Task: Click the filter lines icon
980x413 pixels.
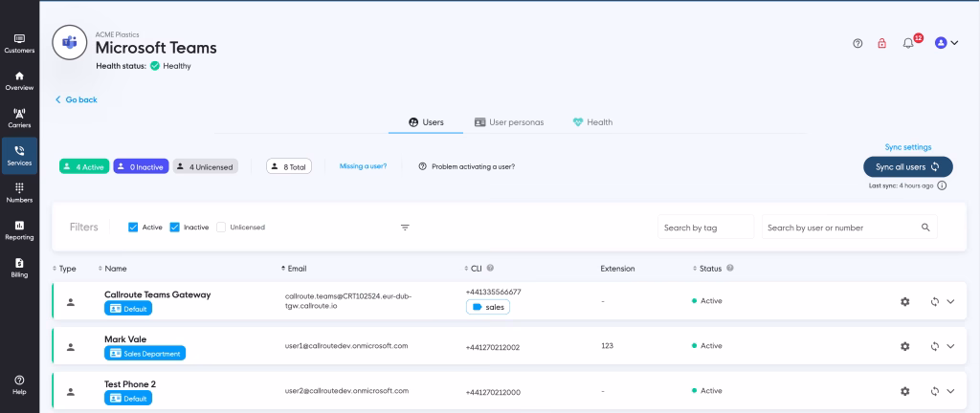Action: (405, 228)
